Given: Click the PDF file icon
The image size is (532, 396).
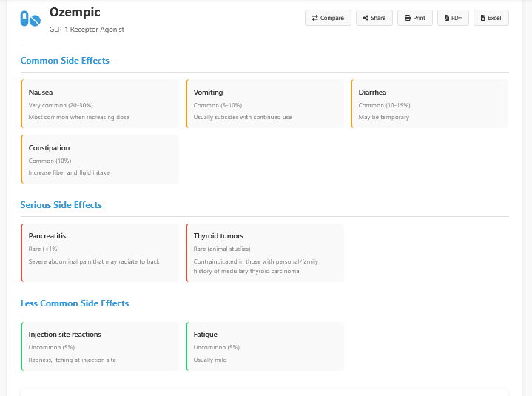Looking at the screenshot, I should pyautogui.click(x=447, y=18).
